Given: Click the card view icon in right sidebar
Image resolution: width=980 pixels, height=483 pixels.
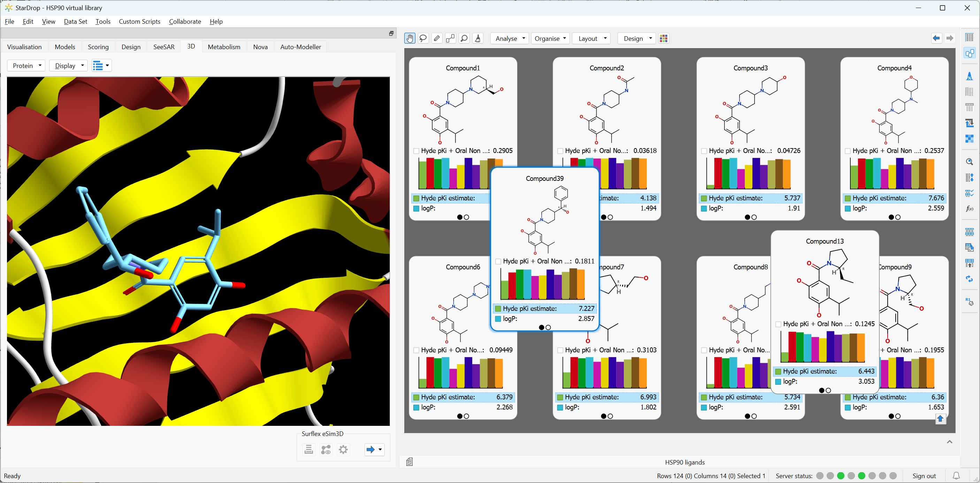Looking at the screenshot, I should [969, 53].
